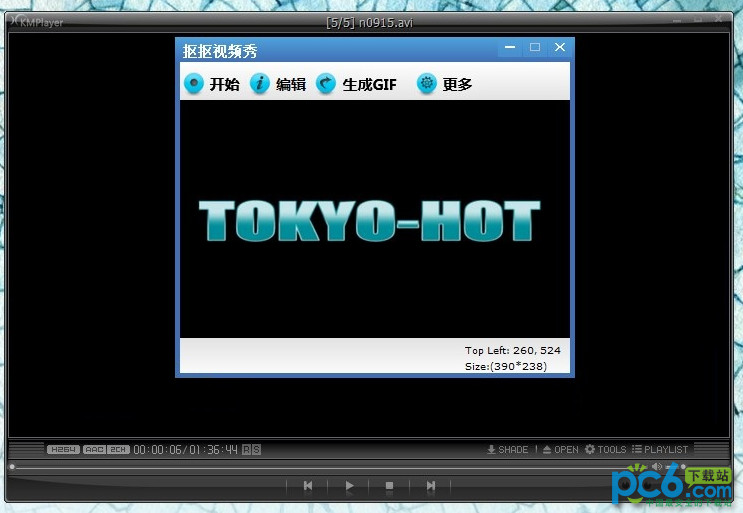Click the Top Left: 260, 524 readout
This screenshot has height=513, width=743.
click(512, 351)
